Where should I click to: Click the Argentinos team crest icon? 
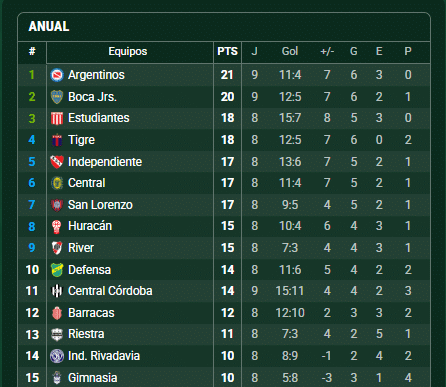[x=57, y=75]
